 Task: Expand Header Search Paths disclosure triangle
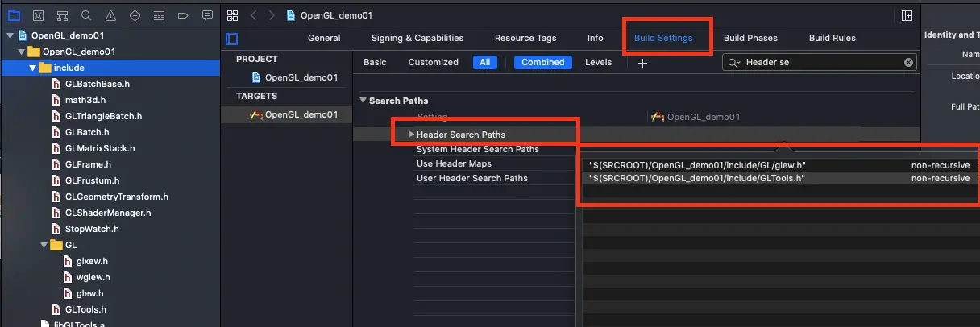(x=411, y=134)
